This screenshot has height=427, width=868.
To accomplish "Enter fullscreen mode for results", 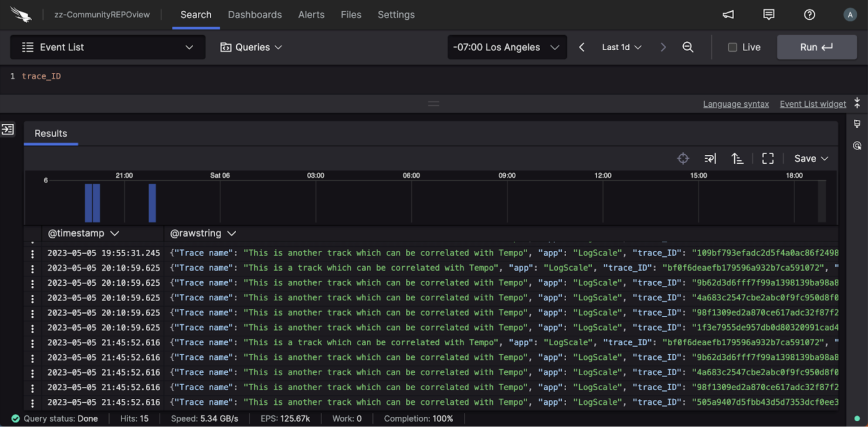I will point(767,159).
